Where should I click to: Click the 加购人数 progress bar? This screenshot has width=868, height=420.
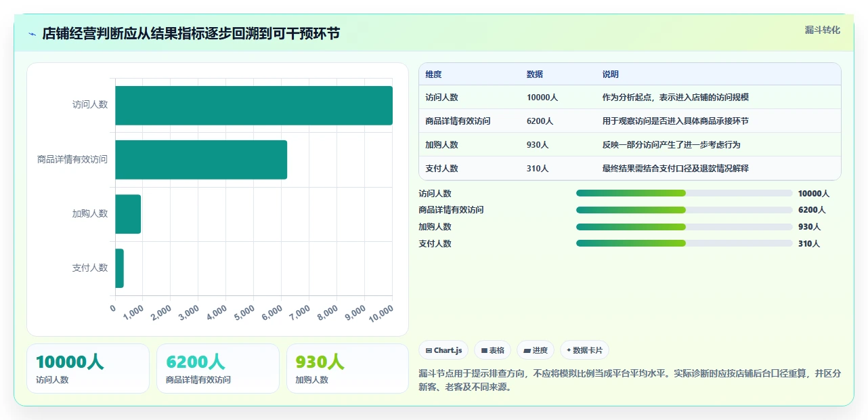(x=684, y=227)
